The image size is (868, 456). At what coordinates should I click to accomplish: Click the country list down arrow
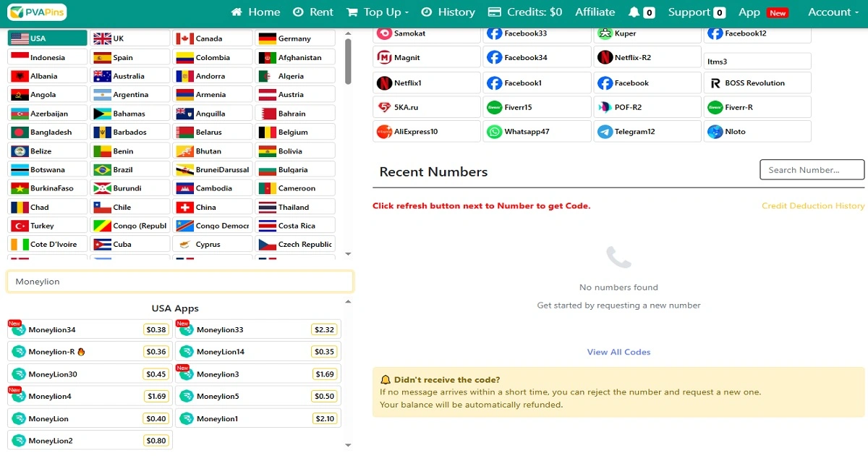pos(348,254)
